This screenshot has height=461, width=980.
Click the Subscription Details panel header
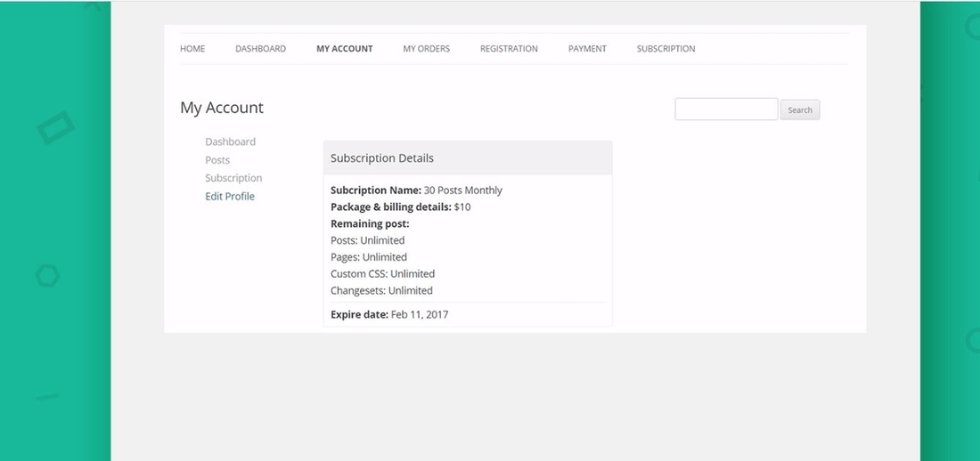(x=468, y=158)
